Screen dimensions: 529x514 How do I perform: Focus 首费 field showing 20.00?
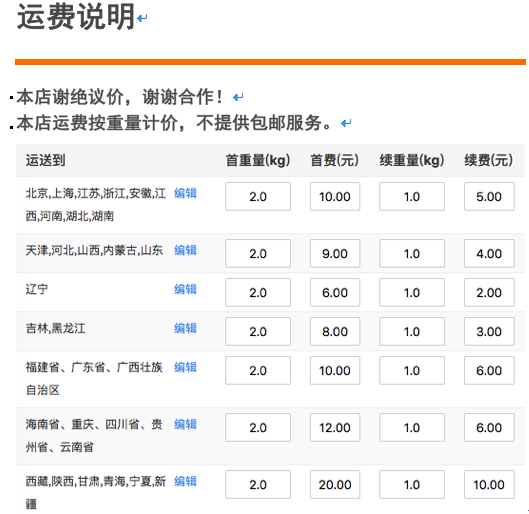tap(335, 484)
